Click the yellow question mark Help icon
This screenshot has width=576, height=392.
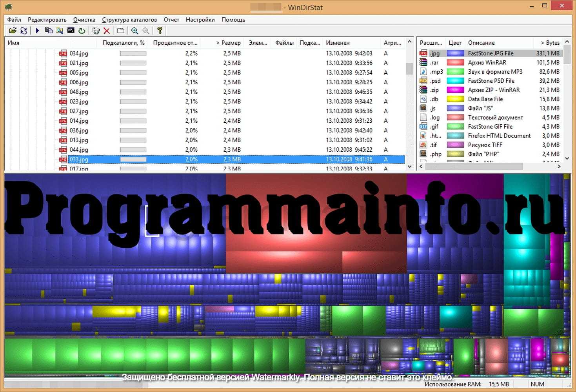[x=160, y=31]
